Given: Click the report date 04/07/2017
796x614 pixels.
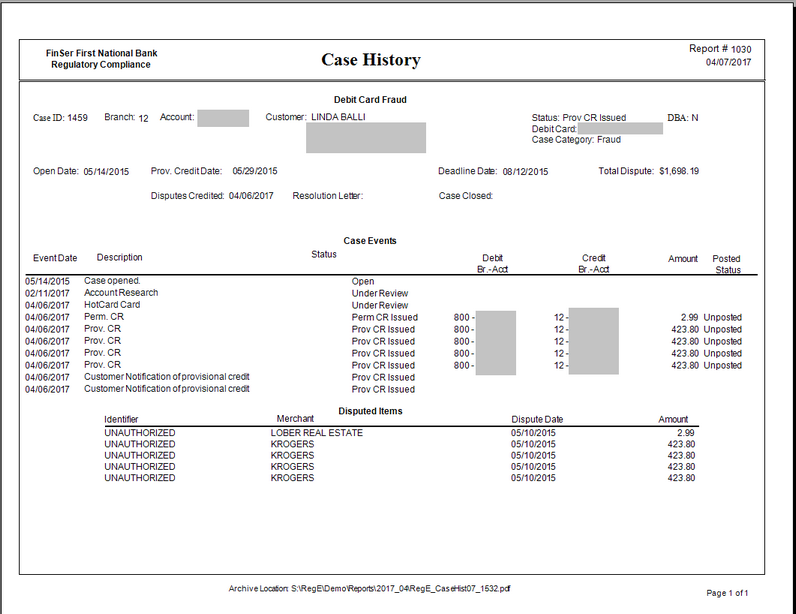Looking at the screenshot, I should point(728,62).
